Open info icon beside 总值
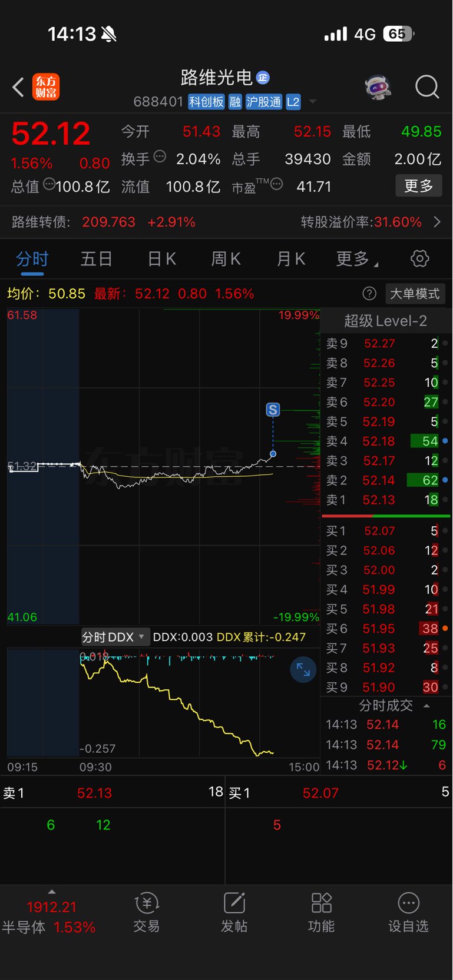 49,184
